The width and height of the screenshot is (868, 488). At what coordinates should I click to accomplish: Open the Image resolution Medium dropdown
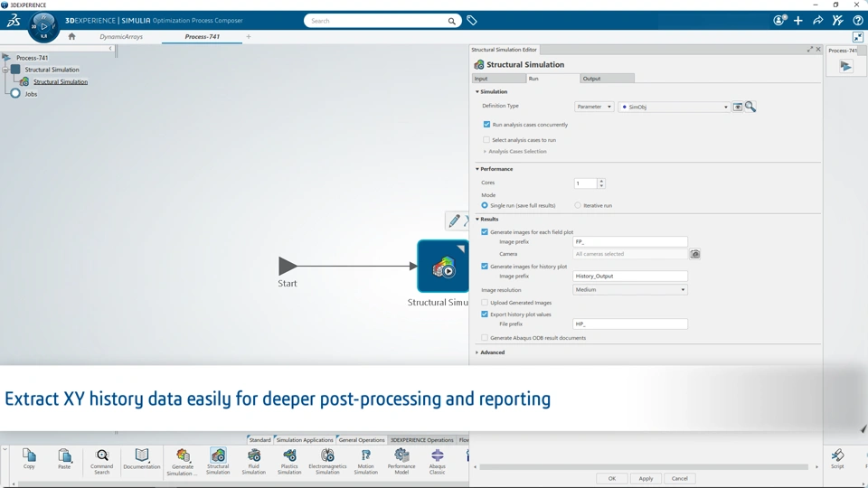click(x=630, y=289)
